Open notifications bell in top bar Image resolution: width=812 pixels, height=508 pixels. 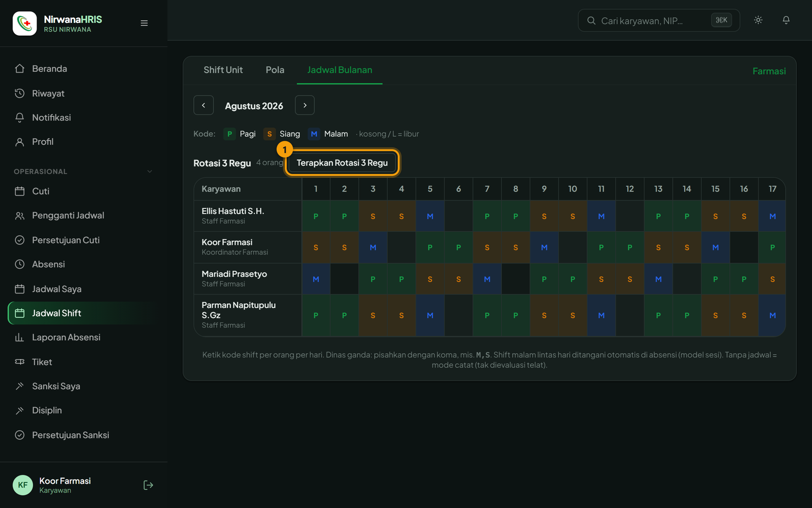(786, 20)
